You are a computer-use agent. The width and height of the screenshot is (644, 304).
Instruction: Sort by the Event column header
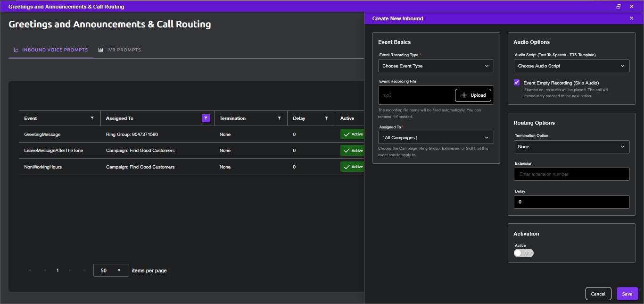31,118
